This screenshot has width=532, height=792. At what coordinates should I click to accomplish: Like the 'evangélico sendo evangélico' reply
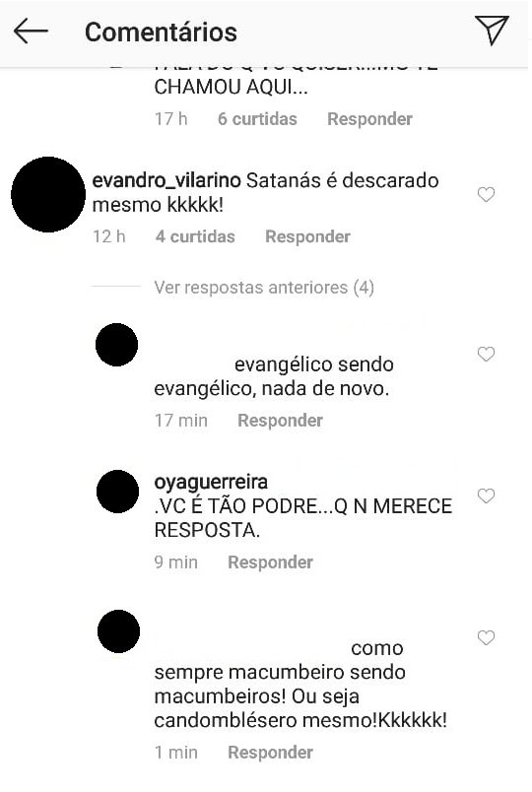click(x=486, y=354)
